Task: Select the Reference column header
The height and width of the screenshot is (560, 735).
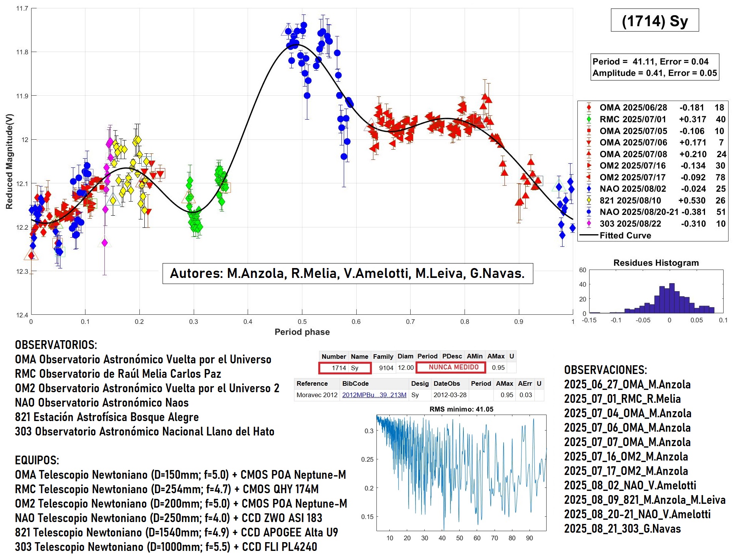Action: coord(312,383)
